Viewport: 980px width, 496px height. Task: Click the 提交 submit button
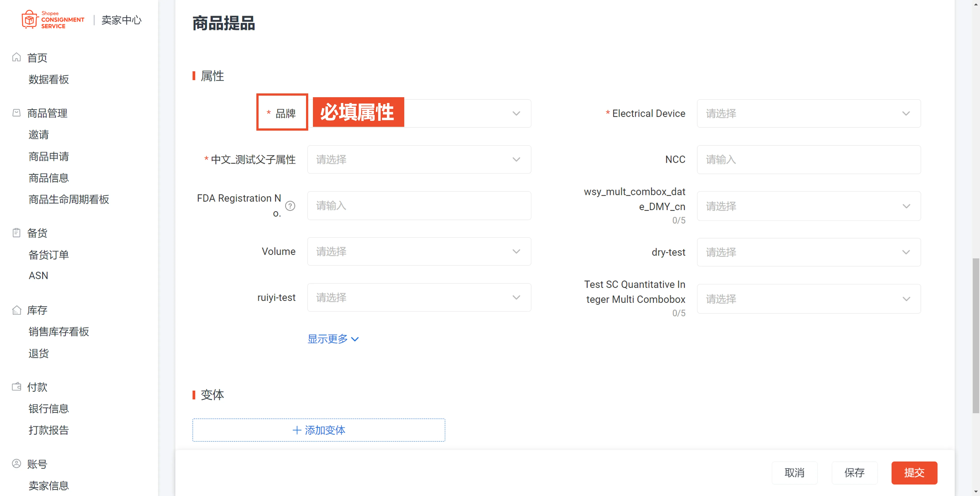click(x=914, y=473)
